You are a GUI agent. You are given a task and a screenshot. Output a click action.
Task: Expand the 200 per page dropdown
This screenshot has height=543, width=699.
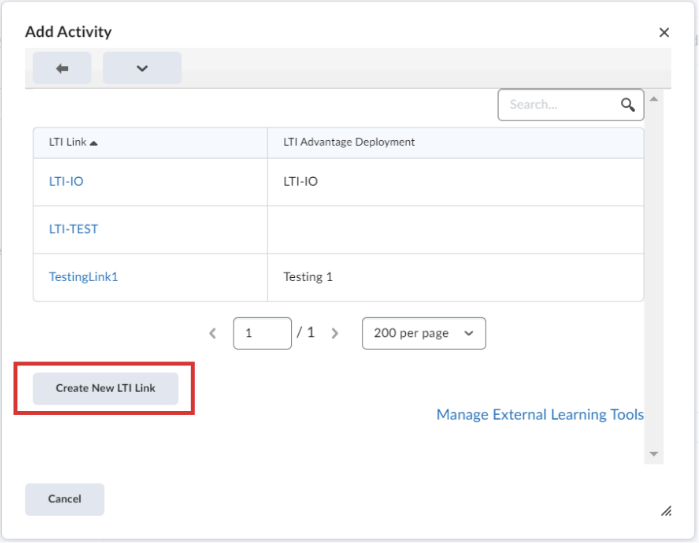[424, 333]
